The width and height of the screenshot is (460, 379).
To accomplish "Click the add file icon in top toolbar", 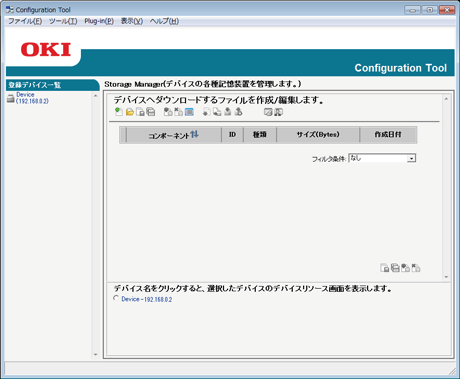I will (x=168, y=112).
